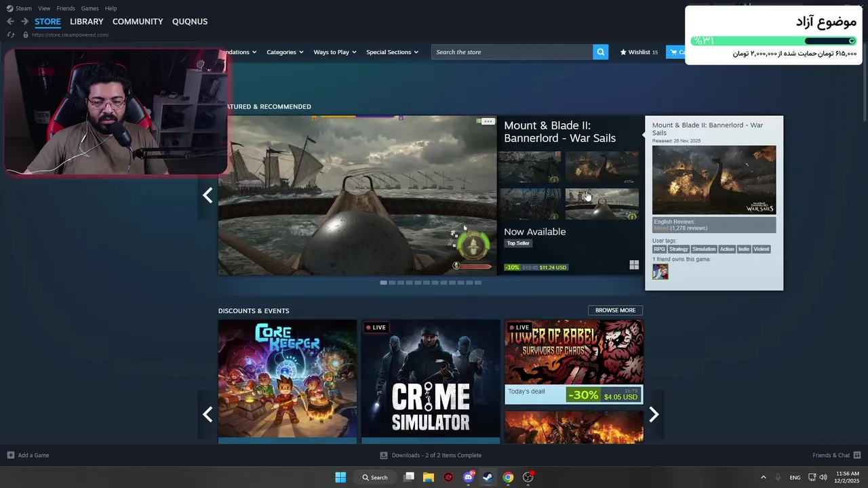Click the Mount & Blade II: Bannerlord - War Sails title

pyautogui.click(x=559, y=131)
